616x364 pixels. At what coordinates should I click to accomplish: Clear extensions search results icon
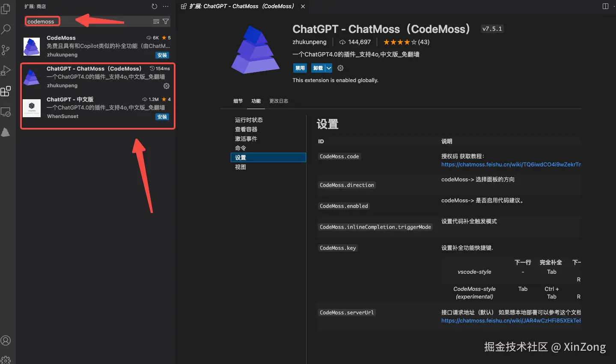pyautogui.click(x=156, y=21)
